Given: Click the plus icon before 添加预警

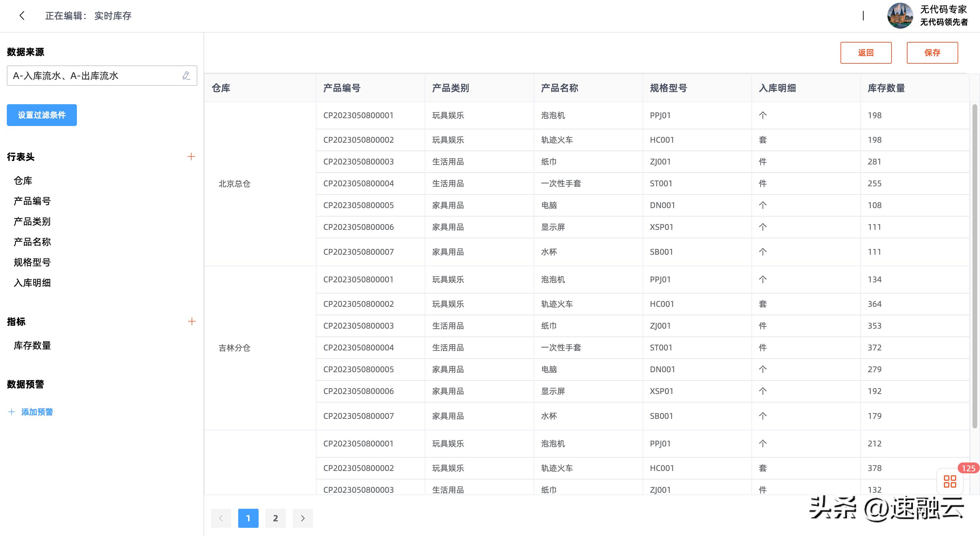Looking at the screenshot, I should pyautogui.click(x=12, y=411).
